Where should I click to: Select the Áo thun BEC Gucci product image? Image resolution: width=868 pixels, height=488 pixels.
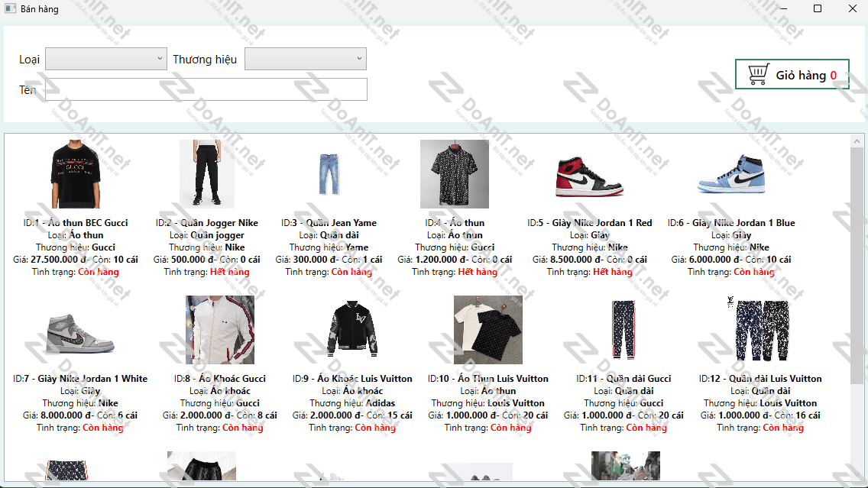tap(76, 173)
